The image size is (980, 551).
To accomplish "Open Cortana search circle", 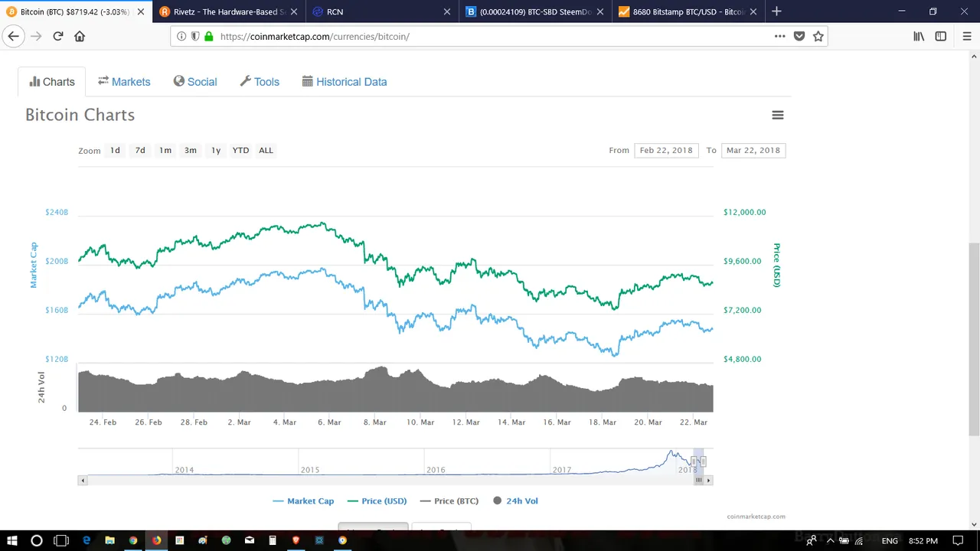I will (36, 540).
